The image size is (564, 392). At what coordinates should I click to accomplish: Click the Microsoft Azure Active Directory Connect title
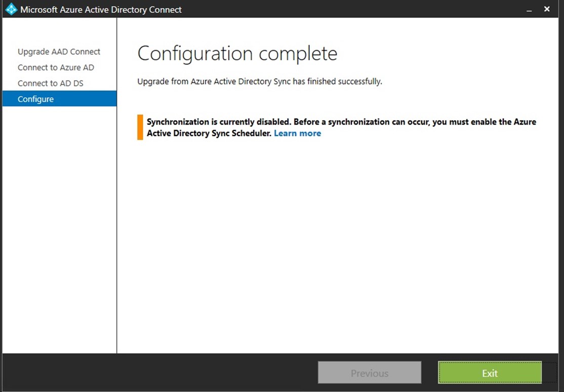(x=101, y=9)
